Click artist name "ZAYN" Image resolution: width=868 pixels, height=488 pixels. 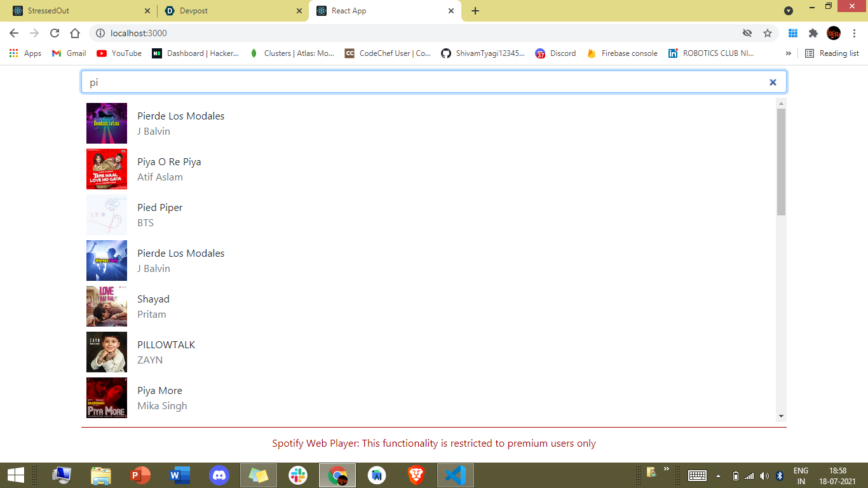[150, 360]
